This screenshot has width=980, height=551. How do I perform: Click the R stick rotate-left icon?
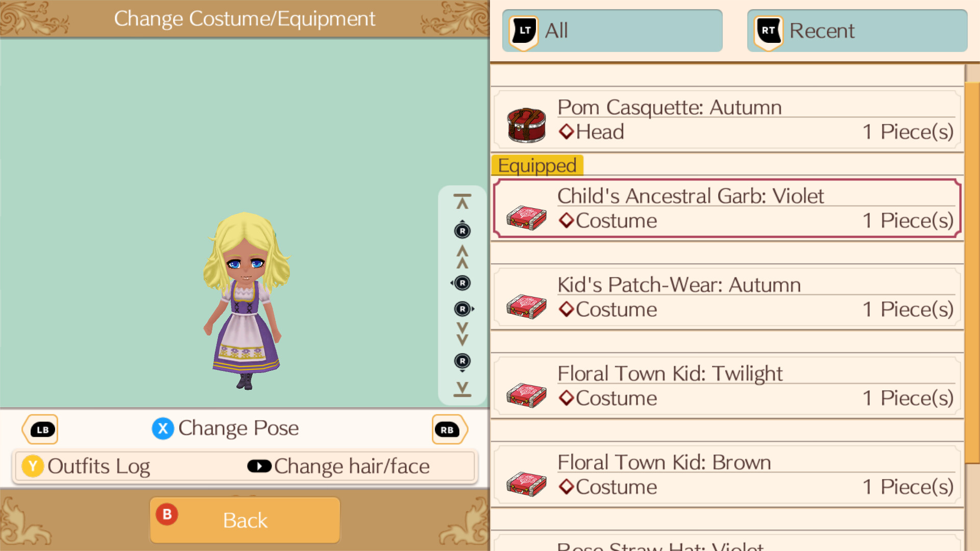pyautogui.click(x=461, y=283)
